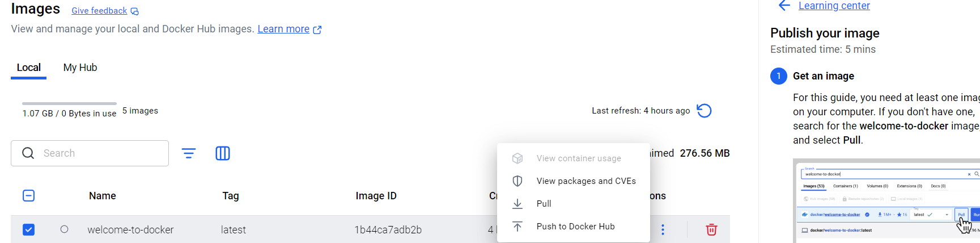Image resolution: width=980 pixels, height=243 pixels.
Task: Click the magnifier icon in search box
Action: (x=28, y=153)
